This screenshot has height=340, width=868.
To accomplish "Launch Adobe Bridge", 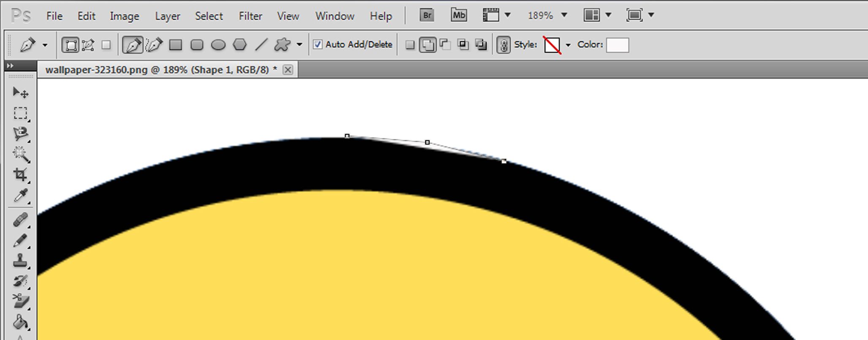I will pyautogui.click(x=427, y=15).
